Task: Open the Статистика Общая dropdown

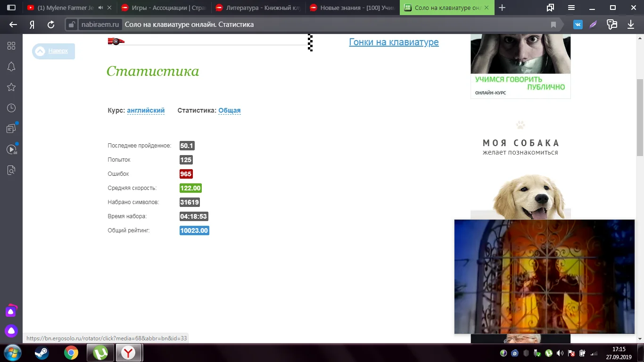Action: 229,110
